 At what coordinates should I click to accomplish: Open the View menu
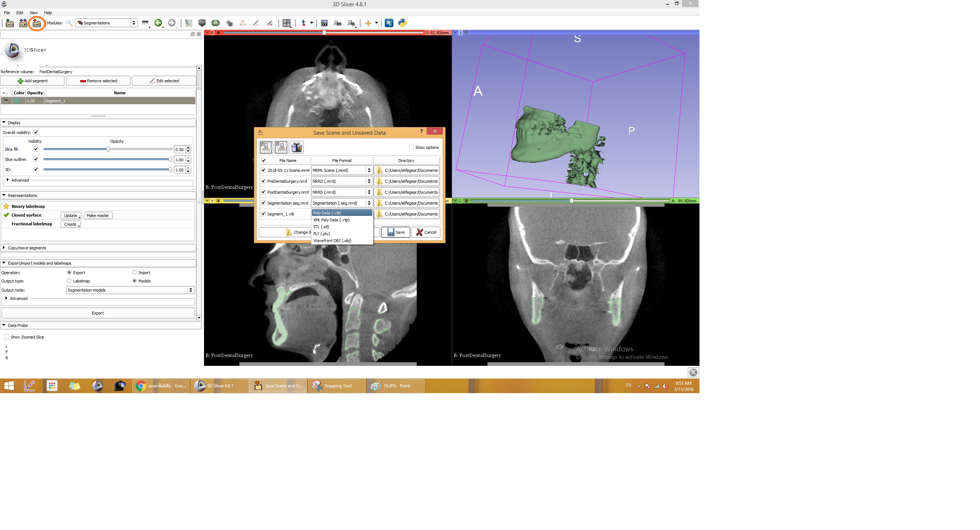(x=34, y=12)
